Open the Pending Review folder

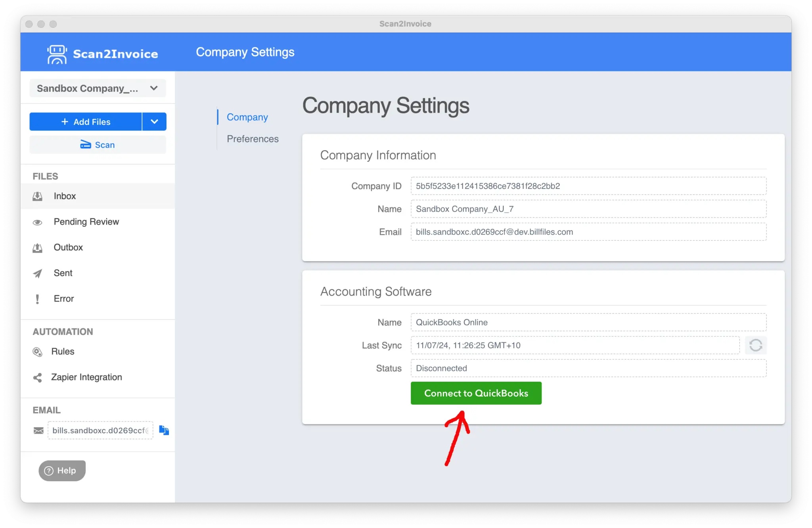pyautogui.click(x=98, y=222)
